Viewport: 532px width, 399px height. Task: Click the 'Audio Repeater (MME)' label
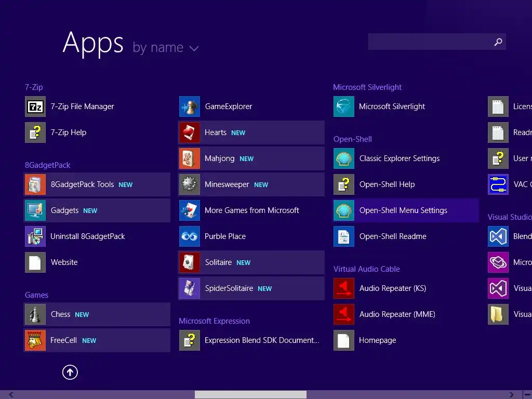(x=397, y=314)
